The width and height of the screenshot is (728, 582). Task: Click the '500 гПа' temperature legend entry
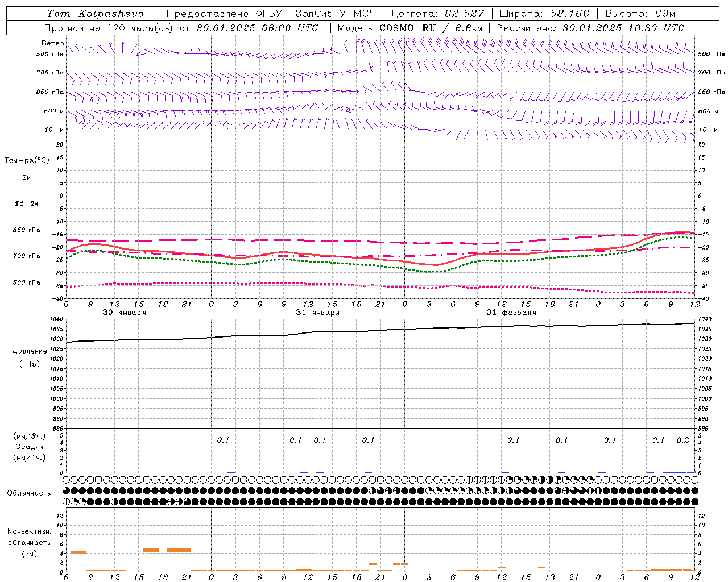pos(27,282)
